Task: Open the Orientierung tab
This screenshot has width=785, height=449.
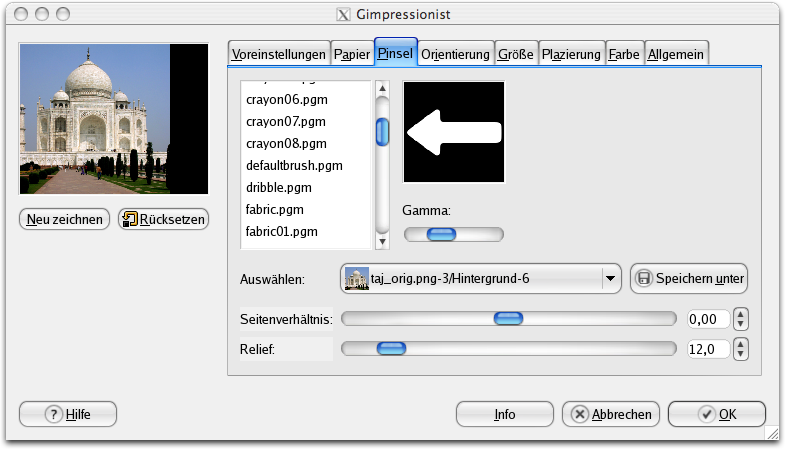Action: (x=455, y=54)
